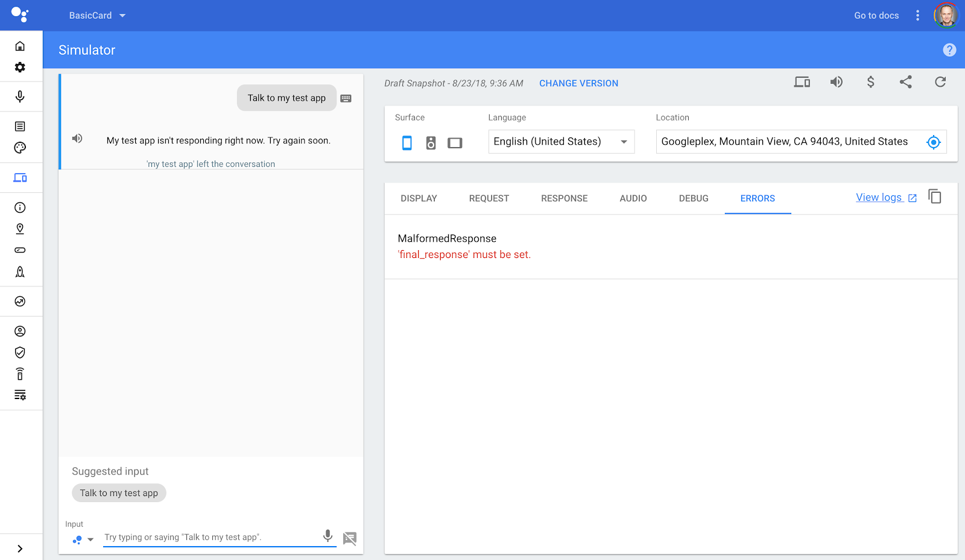Open the Analytics icon in sidebar
Viewport: 965px width, 560px height.
tap(20, 301)
